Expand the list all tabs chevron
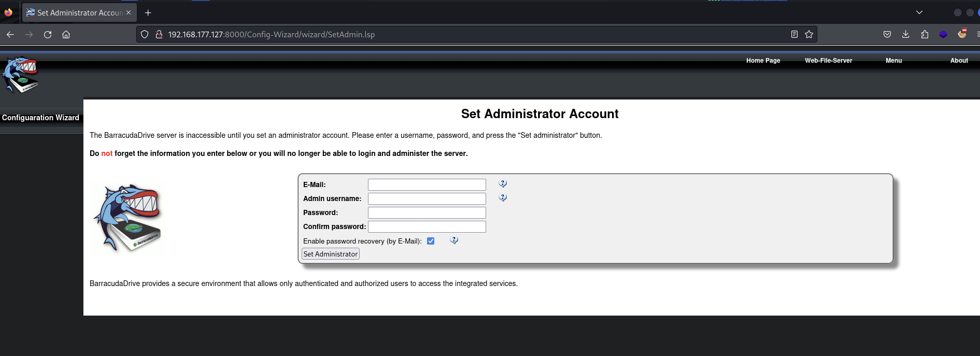Screen dimensions: 980x356 tap(919, 12)
